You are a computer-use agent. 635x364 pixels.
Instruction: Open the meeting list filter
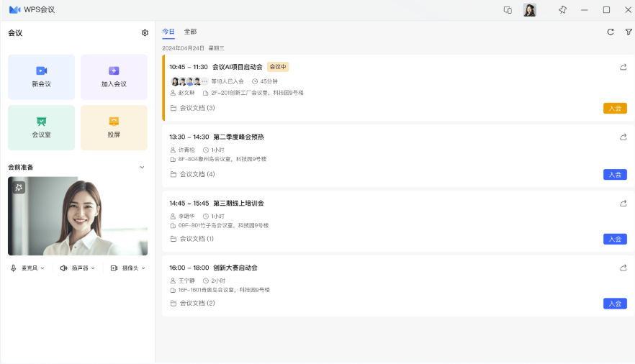coord(629,32)
